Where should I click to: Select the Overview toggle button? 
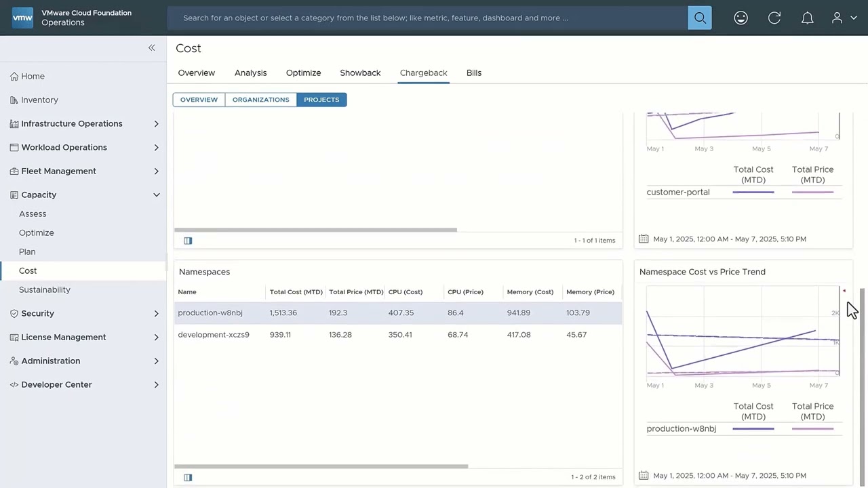(199, 100)
